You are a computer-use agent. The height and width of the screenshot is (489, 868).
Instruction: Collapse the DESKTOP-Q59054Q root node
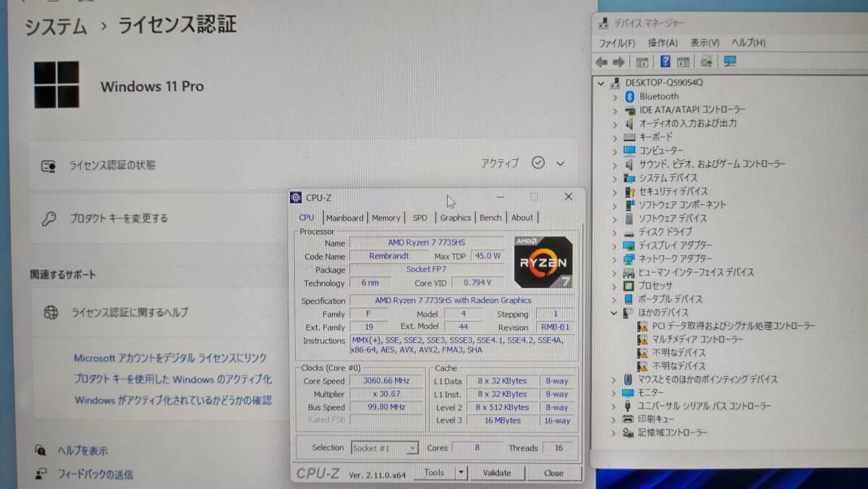coord(600,82)
